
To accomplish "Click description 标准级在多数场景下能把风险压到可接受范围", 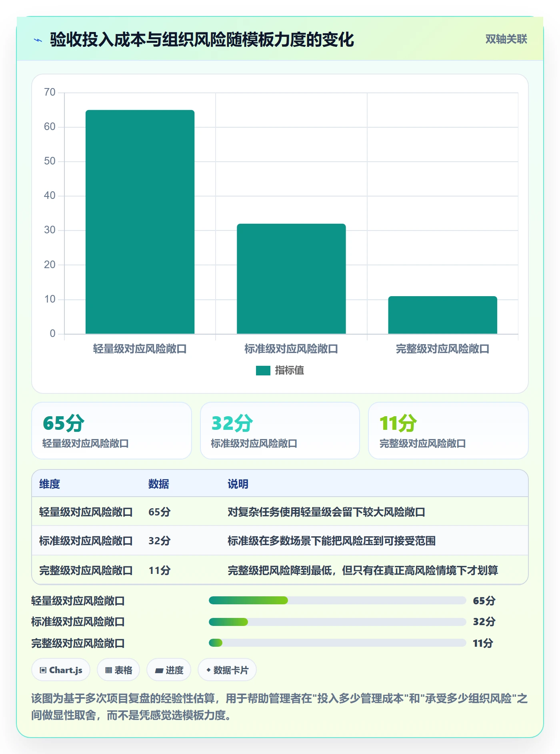I will [332, 541].
